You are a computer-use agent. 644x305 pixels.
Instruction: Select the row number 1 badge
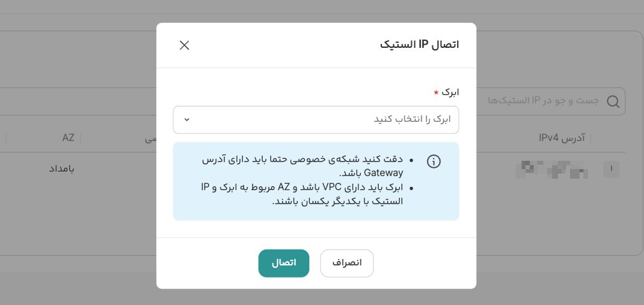pos(611,169)
